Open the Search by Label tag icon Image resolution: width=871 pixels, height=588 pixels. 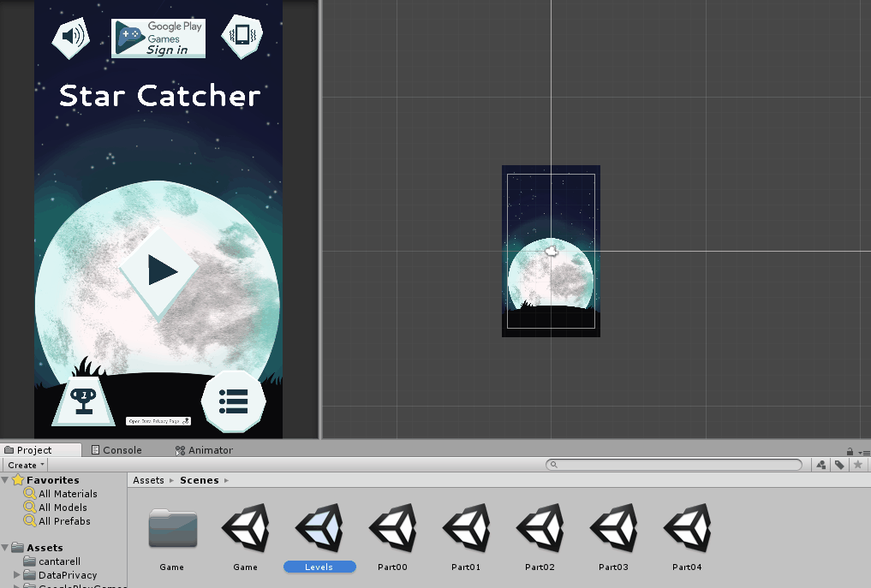coord(839,465)
